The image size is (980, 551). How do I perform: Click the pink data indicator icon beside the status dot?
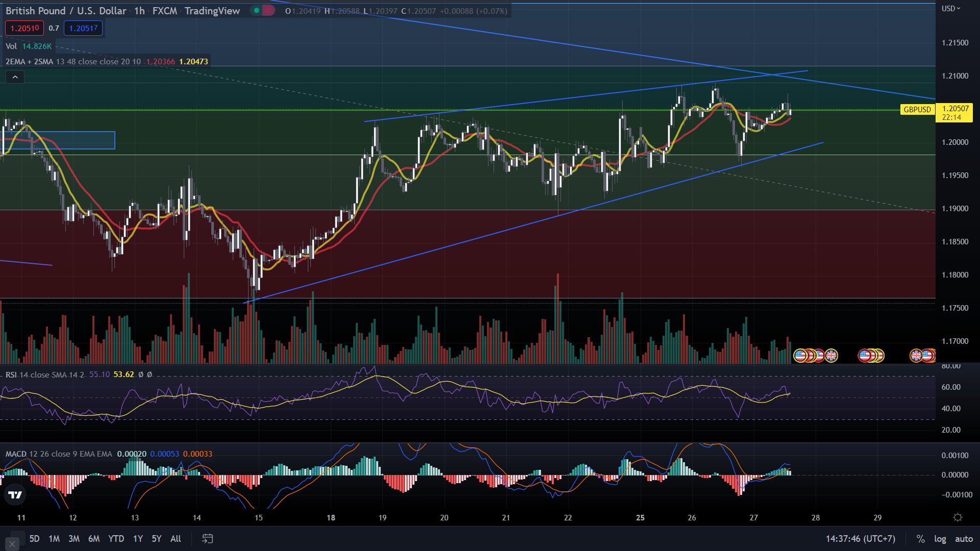coord(267,11)
